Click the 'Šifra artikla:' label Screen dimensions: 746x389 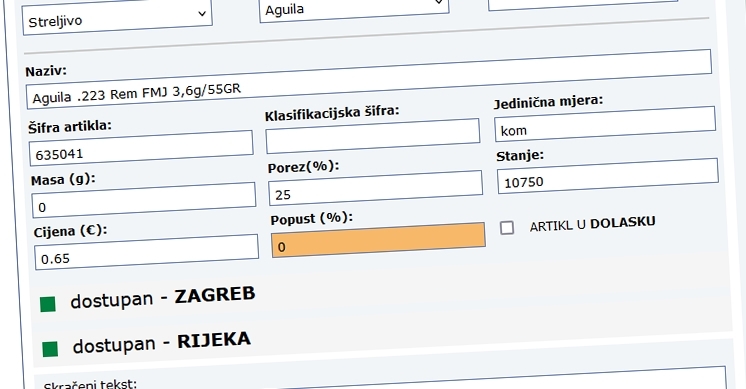[x=69, y=127]
